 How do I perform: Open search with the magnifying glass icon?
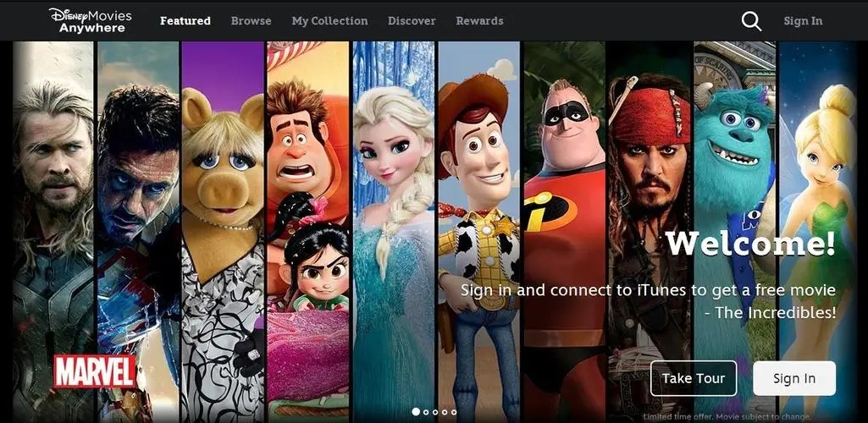coord(751,21)
